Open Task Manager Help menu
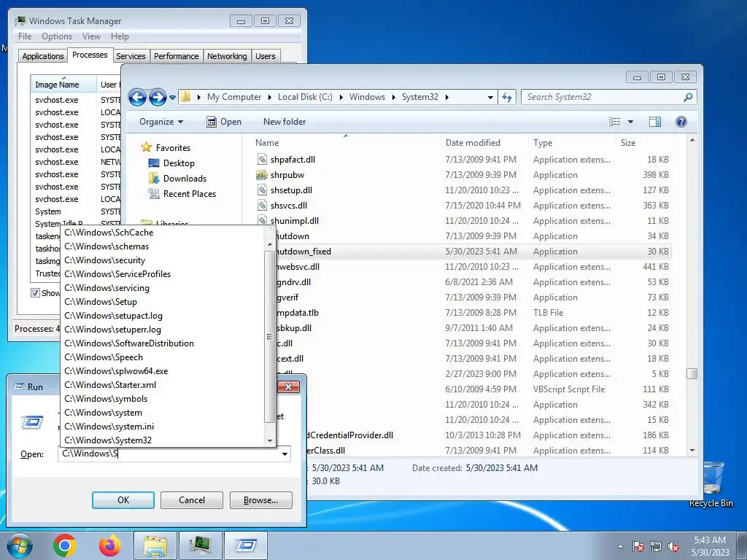Image resolution: width=747 pixels, height=560 pixels. pos(120,36)
